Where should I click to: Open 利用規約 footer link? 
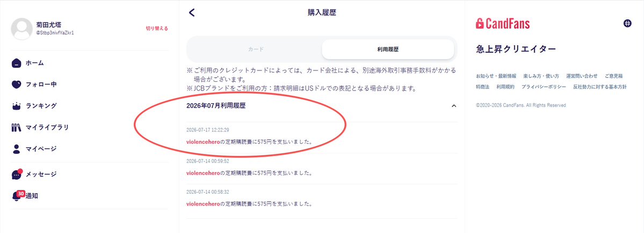pyautogui.click(x=505, y=87)
